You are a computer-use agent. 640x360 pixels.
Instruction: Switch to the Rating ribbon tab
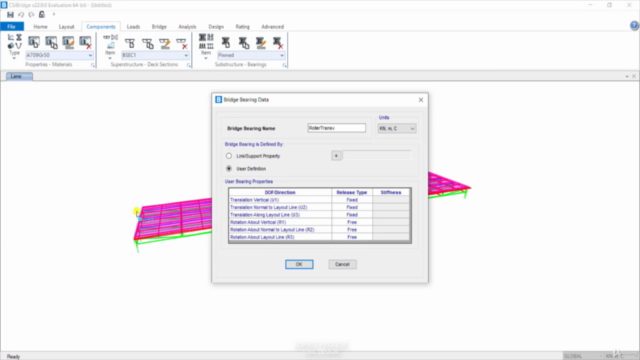(242, 27)
